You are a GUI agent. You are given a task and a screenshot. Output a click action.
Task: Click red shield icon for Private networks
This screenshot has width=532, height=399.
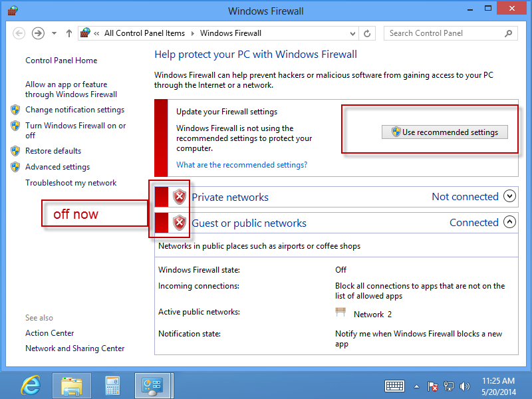[180, 197]
